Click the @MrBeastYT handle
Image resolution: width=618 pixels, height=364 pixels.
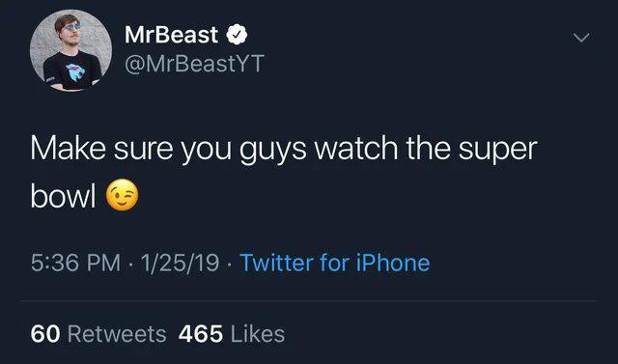[x=194, y=64]
